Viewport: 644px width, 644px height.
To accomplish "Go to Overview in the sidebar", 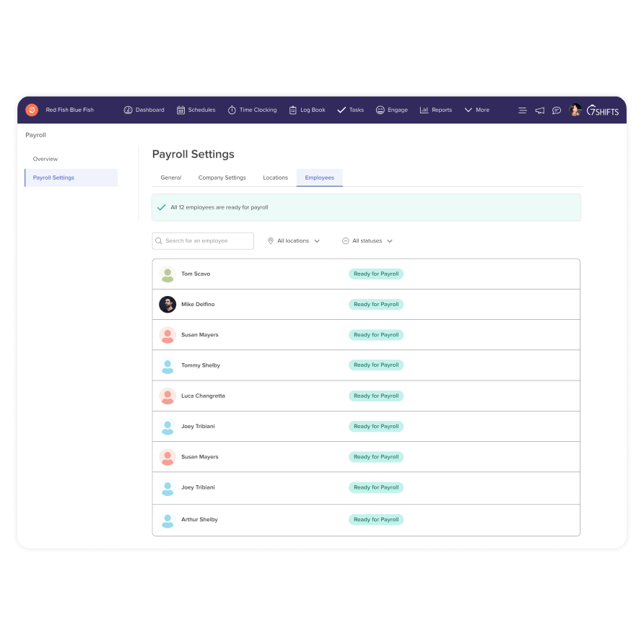I will pyautogui.click(x=45, y=159).
